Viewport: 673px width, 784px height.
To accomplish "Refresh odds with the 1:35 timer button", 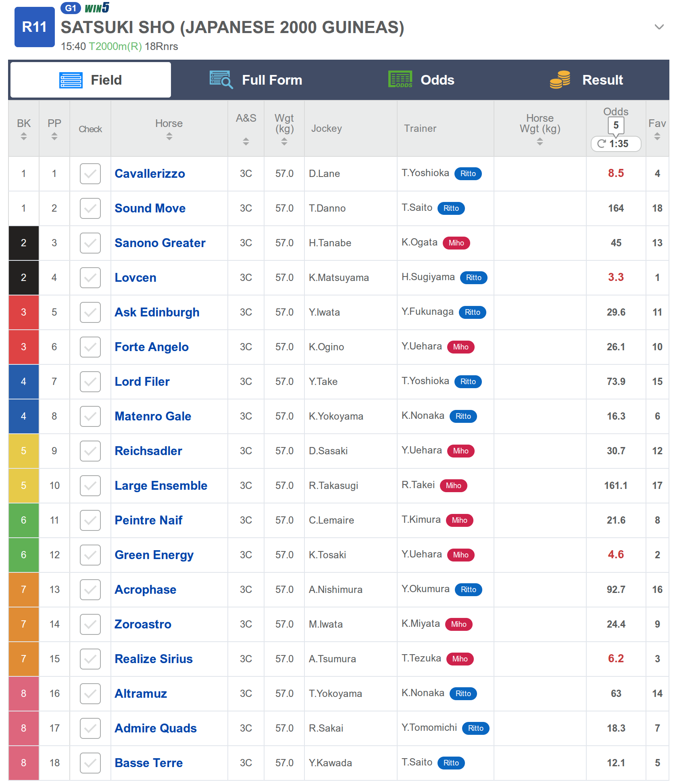I will 616,143.
